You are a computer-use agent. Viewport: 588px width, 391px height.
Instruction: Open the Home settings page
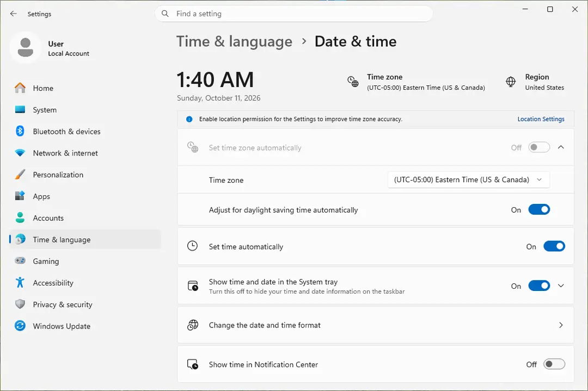[85, 88]
